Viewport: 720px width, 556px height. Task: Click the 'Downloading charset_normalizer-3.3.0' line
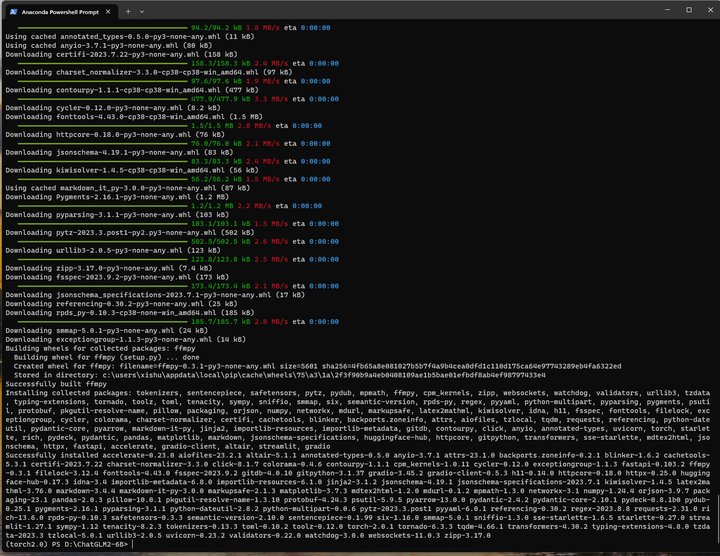tap(149, 72)
